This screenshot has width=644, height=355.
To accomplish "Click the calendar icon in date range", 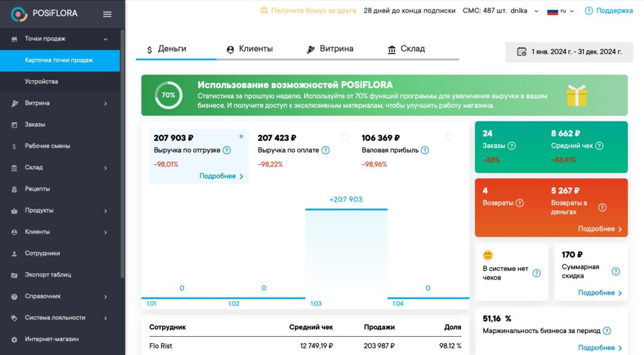I will pyautogui.click(x=521, y=52).
